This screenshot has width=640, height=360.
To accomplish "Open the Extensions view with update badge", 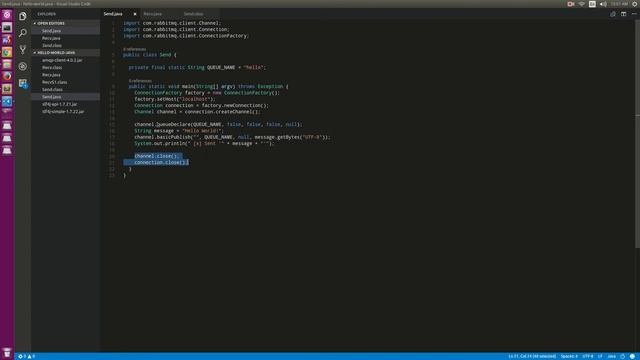I will pos(22,83).
